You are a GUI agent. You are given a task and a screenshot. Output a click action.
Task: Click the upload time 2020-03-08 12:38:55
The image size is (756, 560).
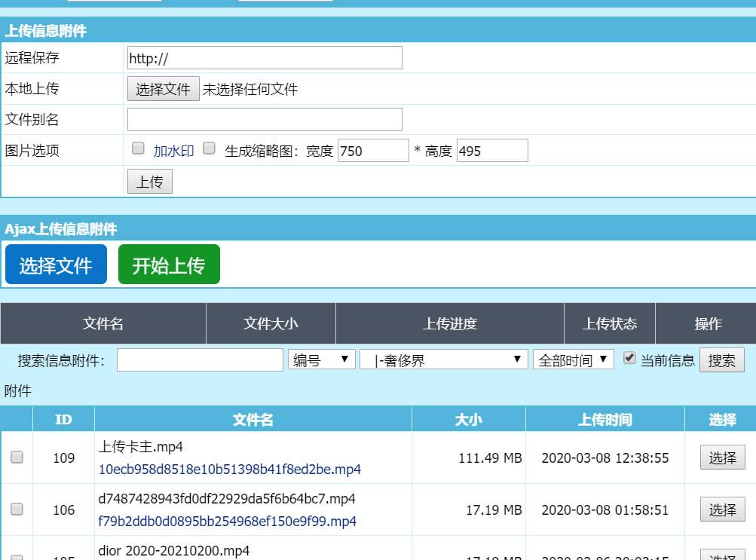click(x=605, y=457)
